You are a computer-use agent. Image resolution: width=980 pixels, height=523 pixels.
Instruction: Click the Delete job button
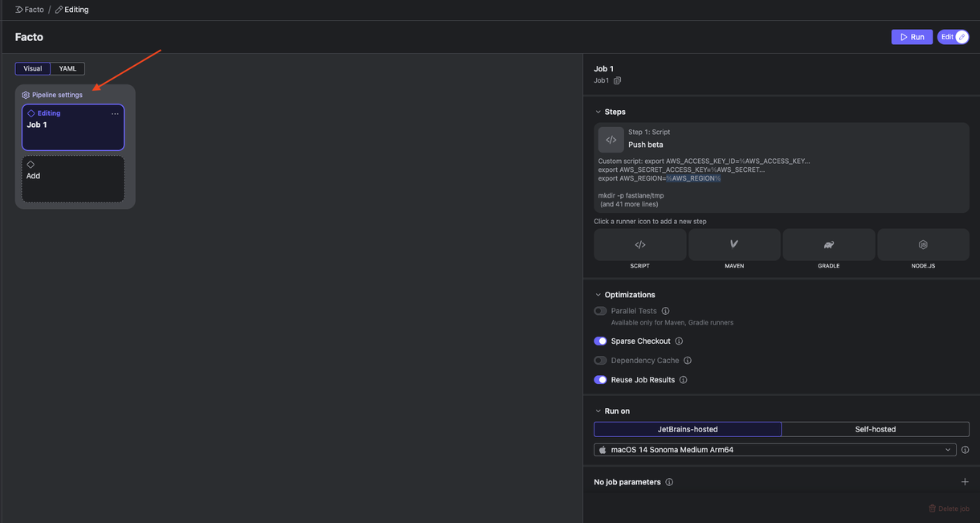[949, 509]
